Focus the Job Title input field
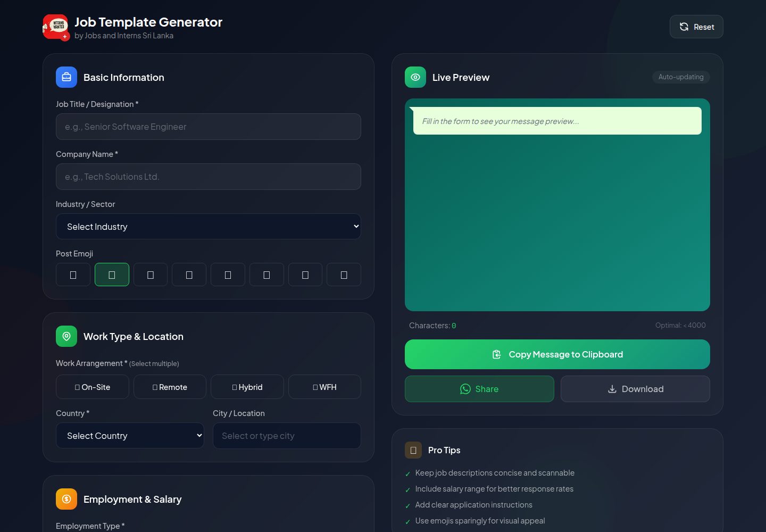 coord(209,127)
